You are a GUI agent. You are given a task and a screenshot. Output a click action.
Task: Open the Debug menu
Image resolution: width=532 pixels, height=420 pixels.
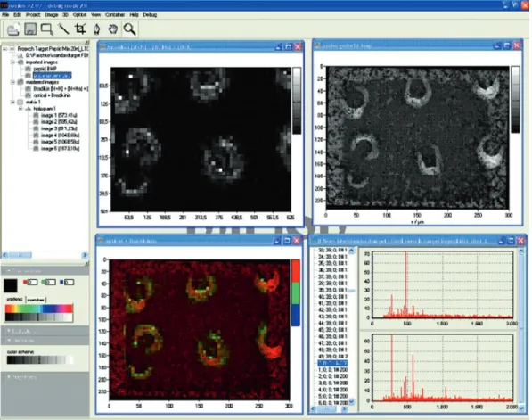150,15
